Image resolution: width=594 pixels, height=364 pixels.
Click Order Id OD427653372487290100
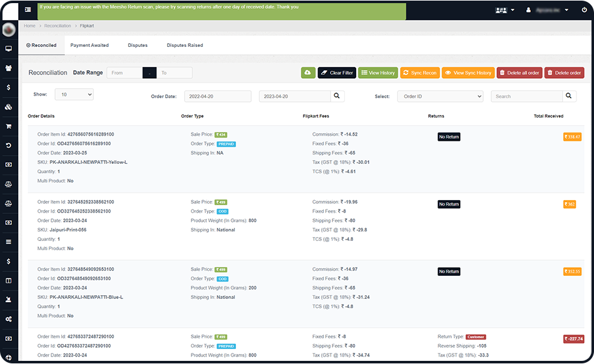click(x=84, y=346)
